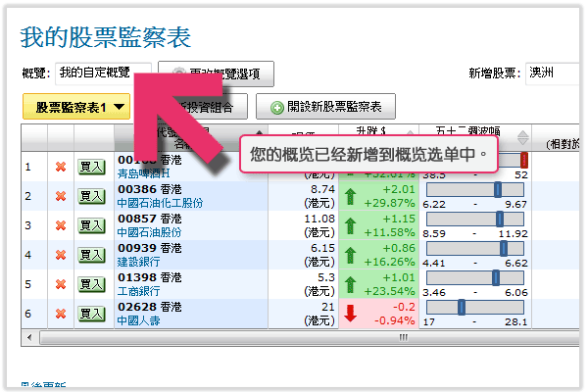Open 中國石油化工股份 stock link
The width and height of the screenshot is (588, 392).
[160, 203]
